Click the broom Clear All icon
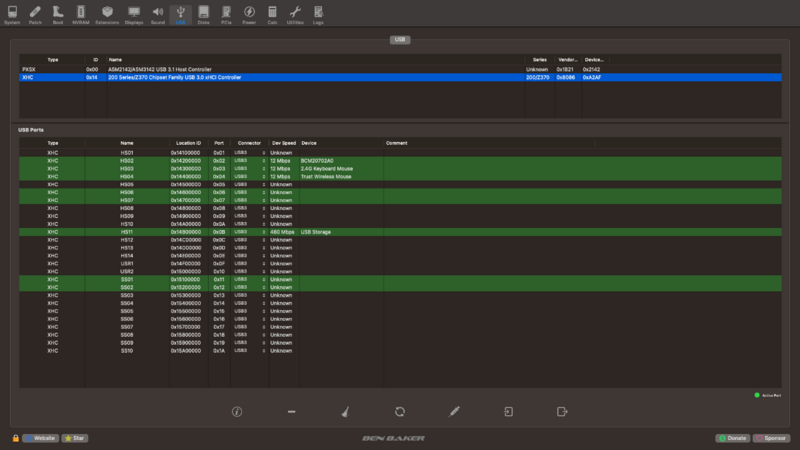Screen dimensions: 800x450 click(x=345, y=411)
